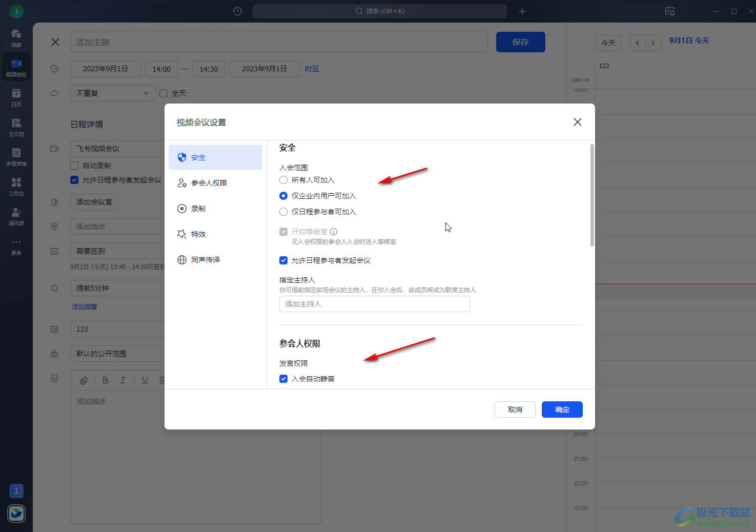The image size is (756, 532).
Task: Click 取消 to cancel settings
Action: coord(515,410)
